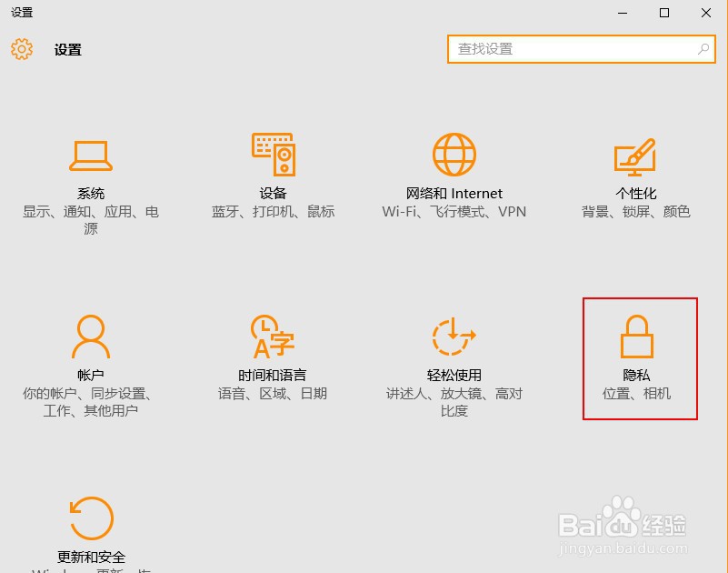
Task: Maximize the 设置 window
Action: (x=664, y=13)
